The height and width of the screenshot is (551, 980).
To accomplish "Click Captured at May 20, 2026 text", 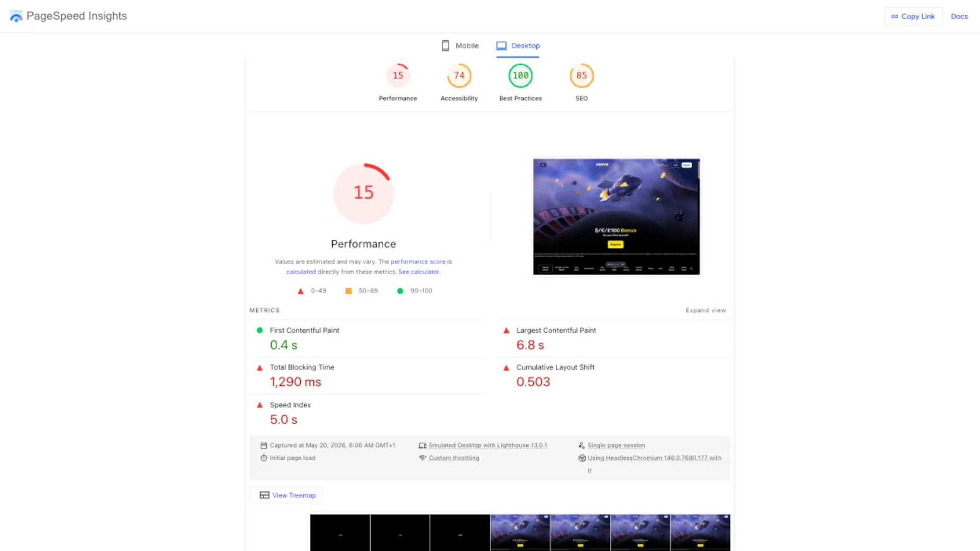I will tap(333, 445).
